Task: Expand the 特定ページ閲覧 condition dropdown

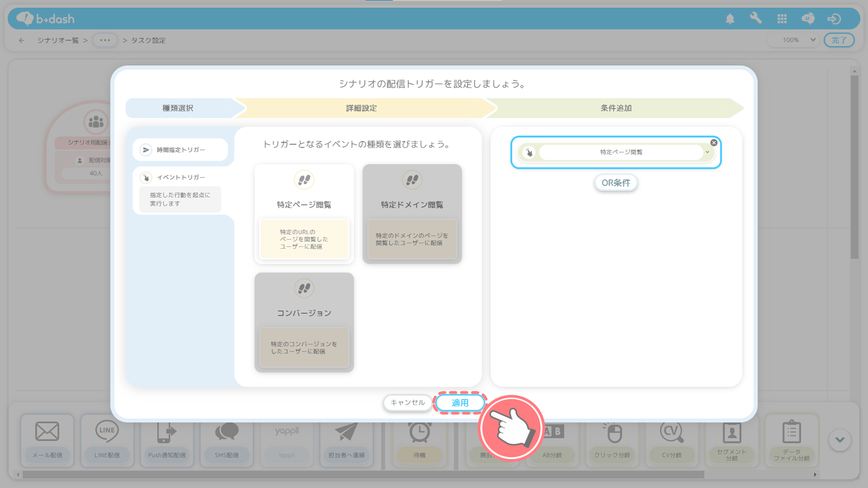Action: click(x=707, y=152)
